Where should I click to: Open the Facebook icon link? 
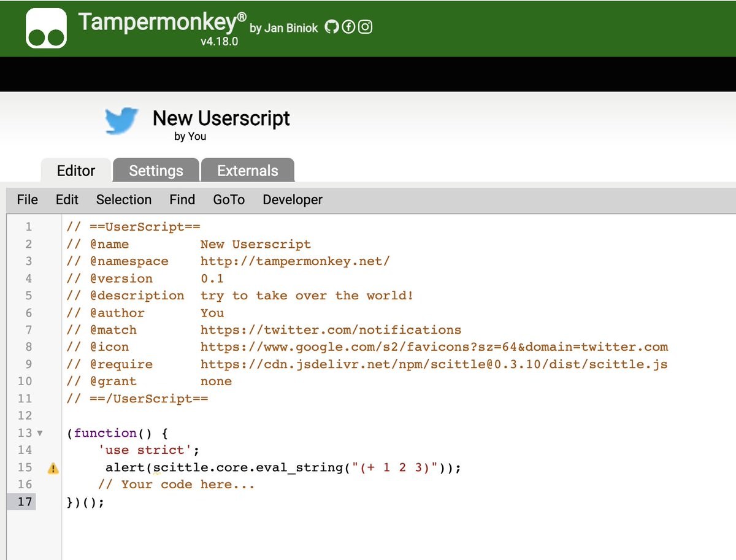(x=348, y=27)
